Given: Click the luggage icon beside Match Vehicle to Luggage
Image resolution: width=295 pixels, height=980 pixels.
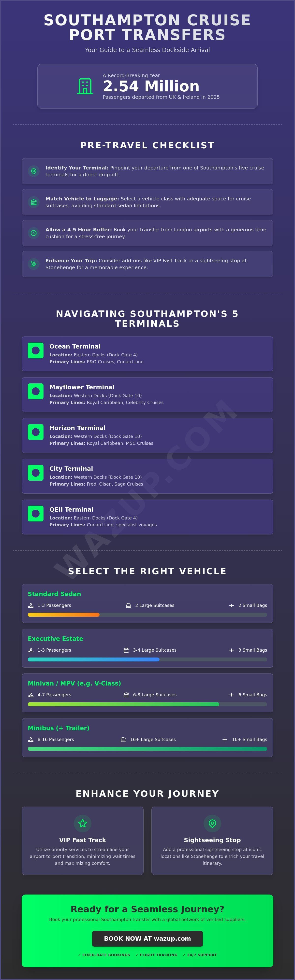Looking at the screenshot, I should [x=33, y=202].
